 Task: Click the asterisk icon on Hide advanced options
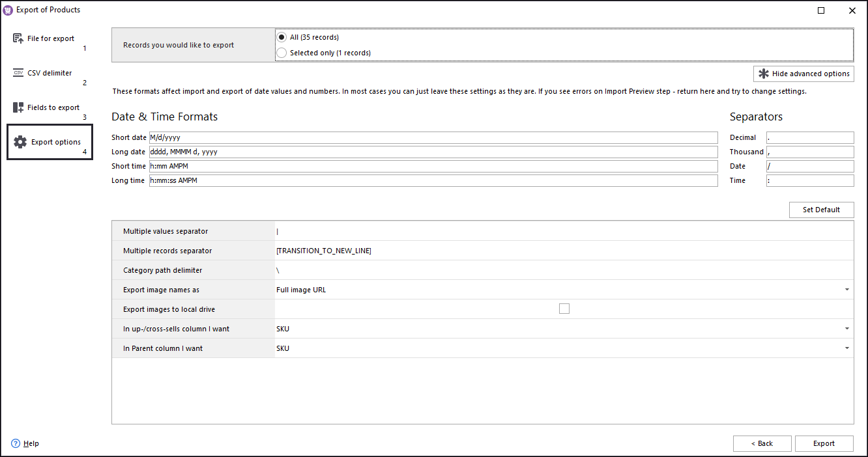[x=764, y=74]
